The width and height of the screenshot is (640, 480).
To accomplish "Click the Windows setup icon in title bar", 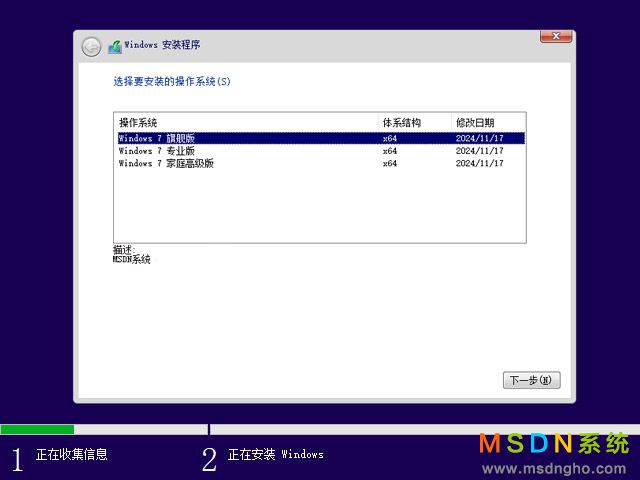I will tap(115, 47).
